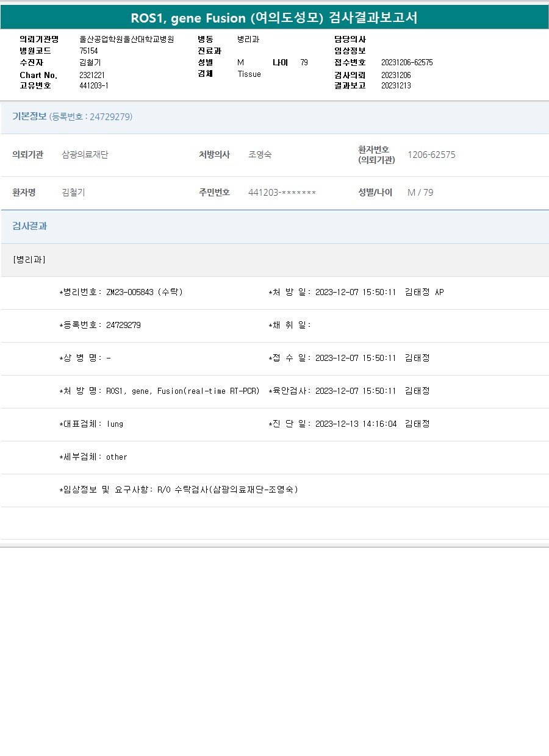The image size is (549, 756).
Task: Select the 의뢰기관 value 삼광의료재단
Action: click(x=85, y=155)
